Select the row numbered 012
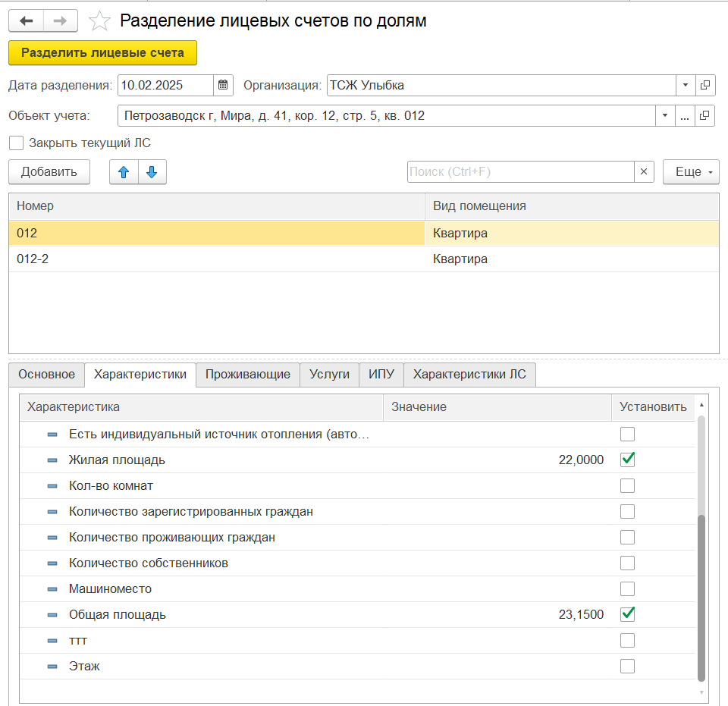728x706 pixels. click(x=364, y=233)
